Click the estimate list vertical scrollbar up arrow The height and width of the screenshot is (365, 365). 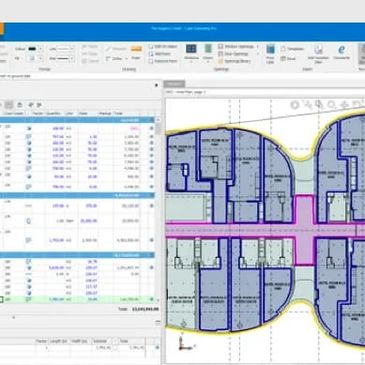[158, 120]
